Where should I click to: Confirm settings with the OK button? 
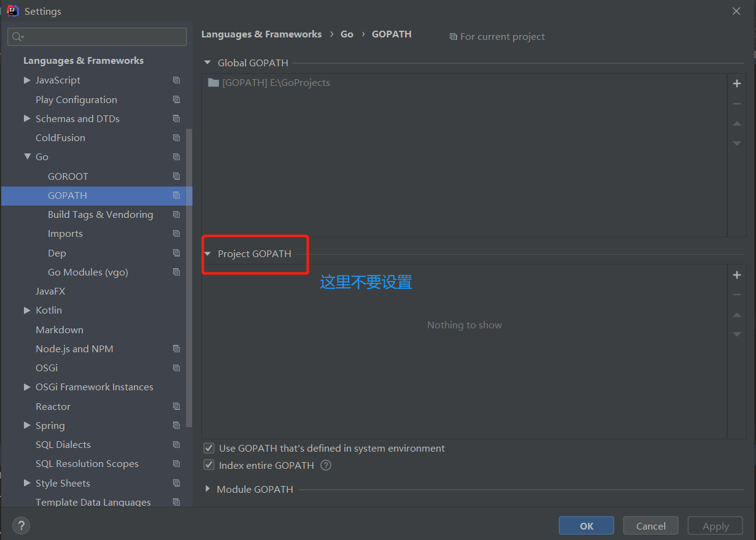point(586,525)
